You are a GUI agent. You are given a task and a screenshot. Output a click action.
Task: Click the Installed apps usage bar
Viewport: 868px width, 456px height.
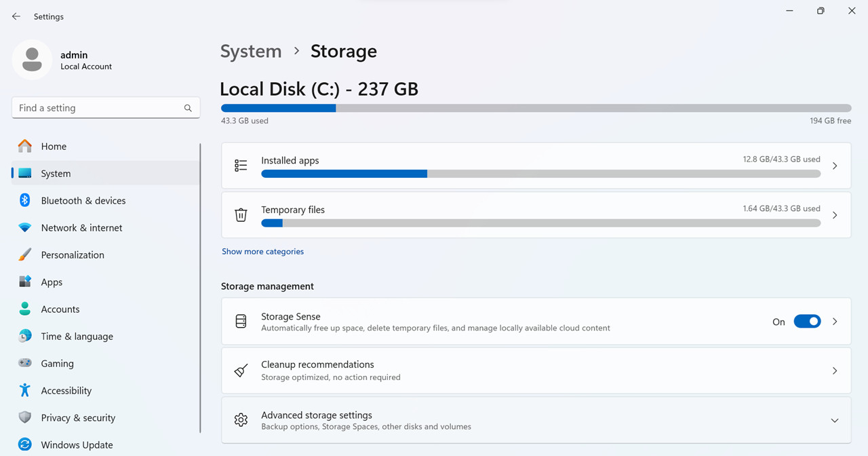point(540,174)
